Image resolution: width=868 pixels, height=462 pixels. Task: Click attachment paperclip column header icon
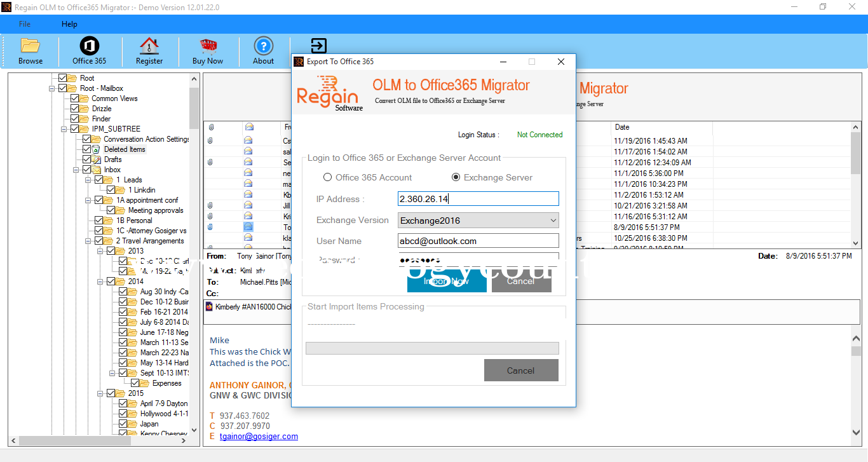tap(211, 127)
